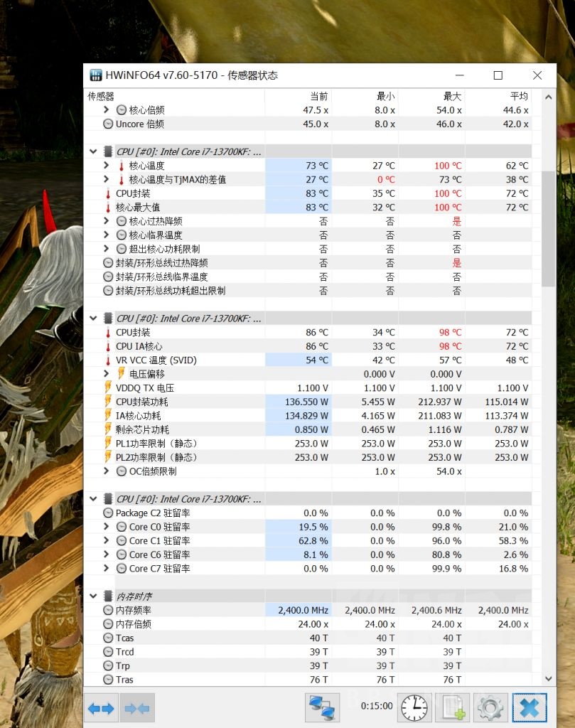Click the clock icon to reset timers
The image size is (575, 728).
click(x=413, y=707)
